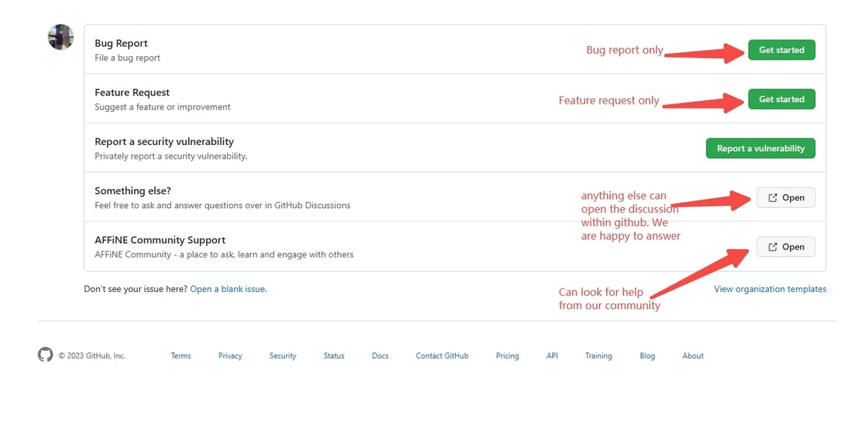868x437 pixels.
Task: Click the AFFiNE Community description text
Action: tap(224, 255)
